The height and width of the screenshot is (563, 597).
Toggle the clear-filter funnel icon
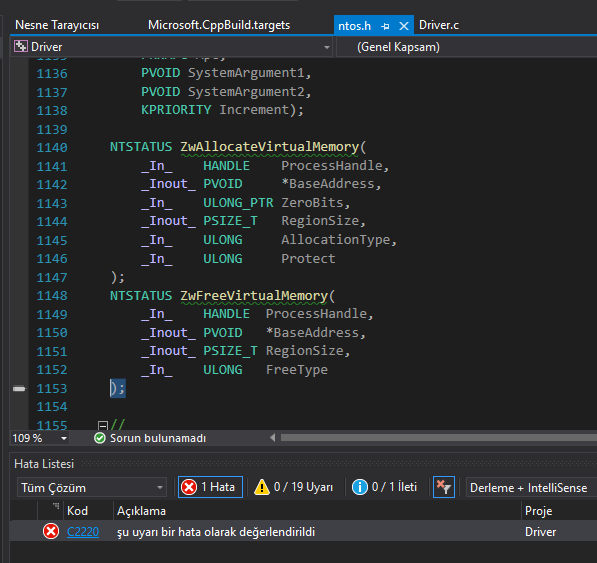tap(444, 487)
